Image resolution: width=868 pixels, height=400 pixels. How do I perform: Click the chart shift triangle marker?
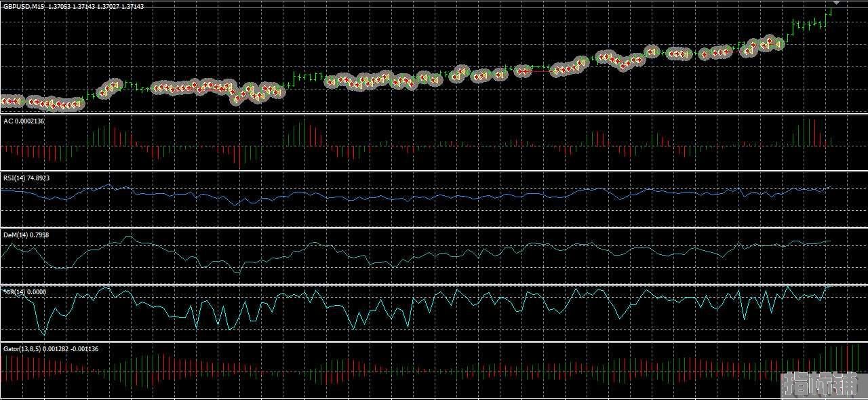point(836,2)
